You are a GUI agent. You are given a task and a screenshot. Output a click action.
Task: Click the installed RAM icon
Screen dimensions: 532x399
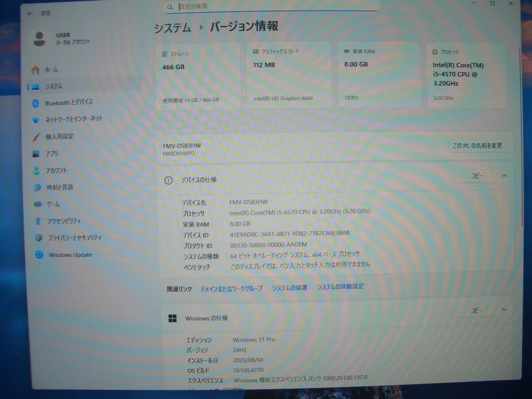347,51
